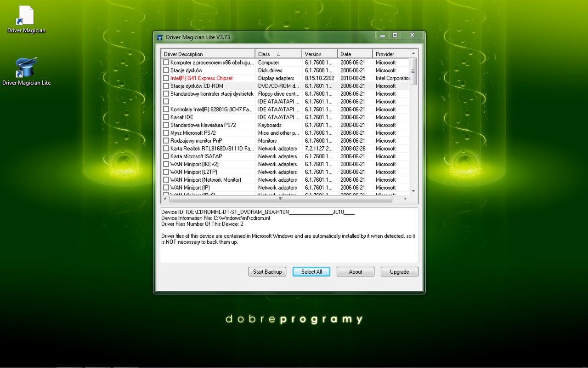
Task: Click the horizontal scrollbar right arrow
Action: [405, 199]
